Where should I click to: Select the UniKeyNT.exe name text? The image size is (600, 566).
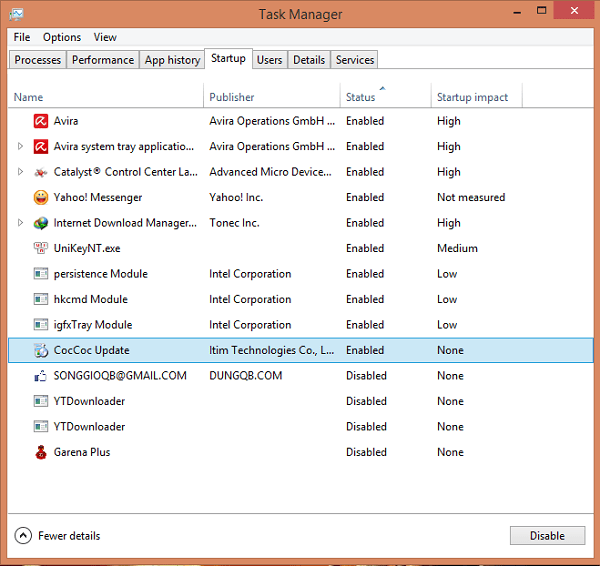[x=87, y=248]
